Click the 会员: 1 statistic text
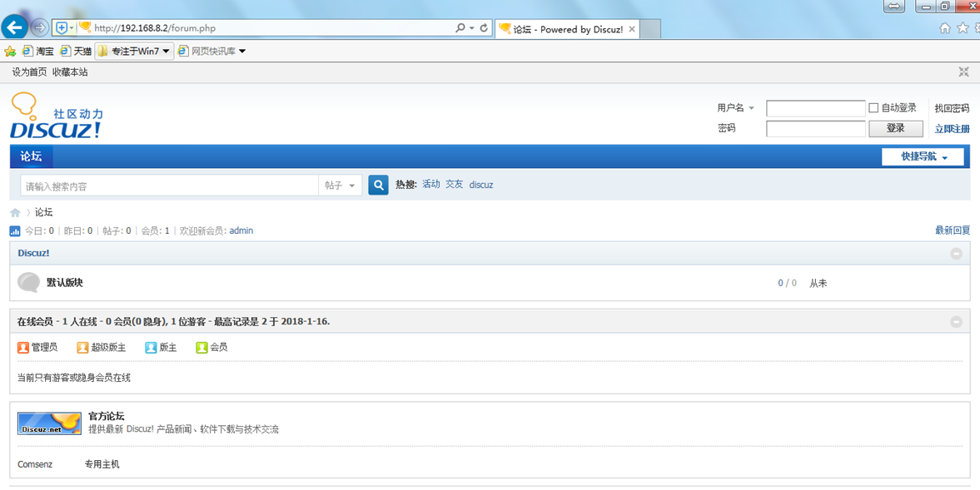The image size is (980, 490). coord(155,231)
